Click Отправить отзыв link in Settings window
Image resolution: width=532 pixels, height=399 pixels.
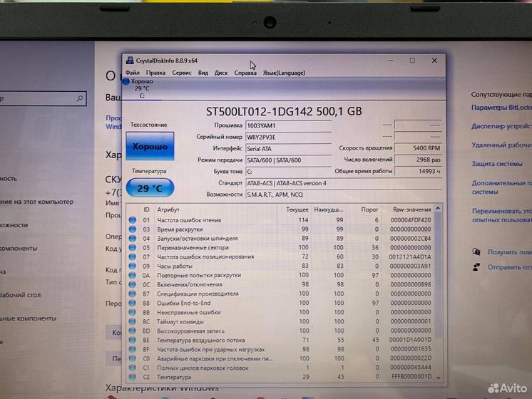click(x=510, y=267)
